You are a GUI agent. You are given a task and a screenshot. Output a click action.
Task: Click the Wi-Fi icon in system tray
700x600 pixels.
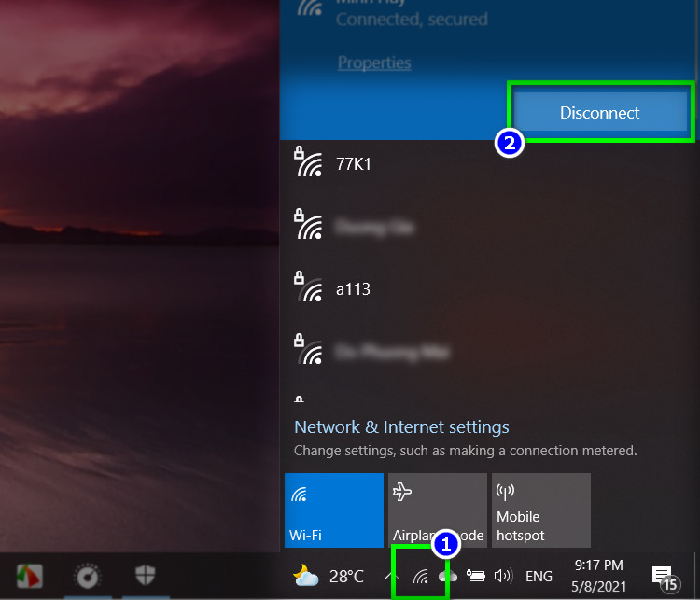pos(420,577)
